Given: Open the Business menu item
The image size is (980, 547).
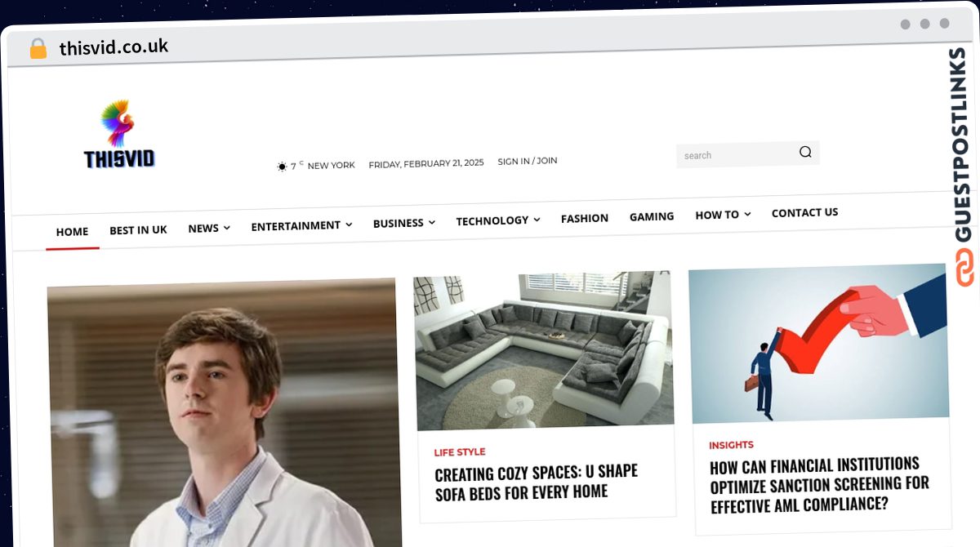Looking at the screenshot, I should [399, 223].
